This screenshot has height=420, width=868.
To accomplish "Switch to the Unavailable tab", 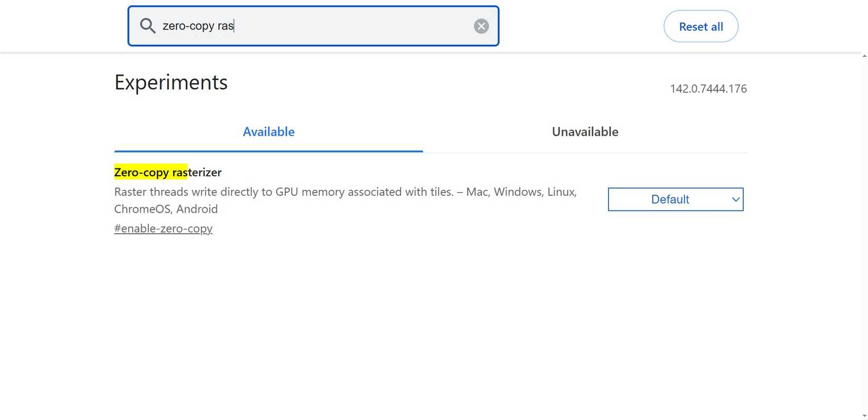I will [584, 132].
